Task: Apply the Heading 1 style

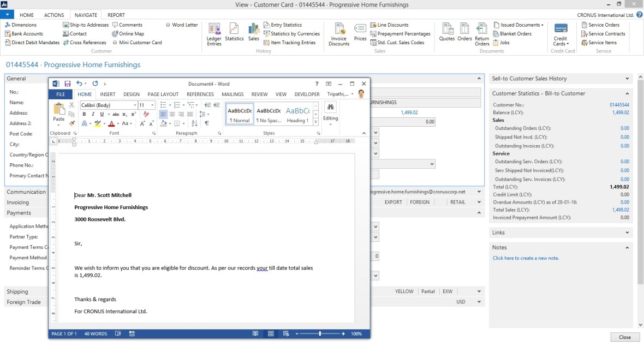Action: pyautogui.click(x=297, y=114)
